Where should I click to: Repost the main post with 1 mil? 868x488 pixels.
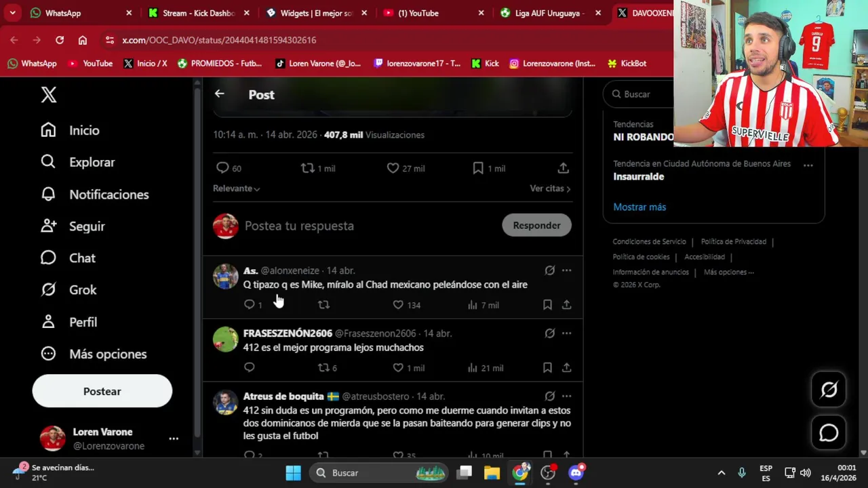tap(318, 168)
